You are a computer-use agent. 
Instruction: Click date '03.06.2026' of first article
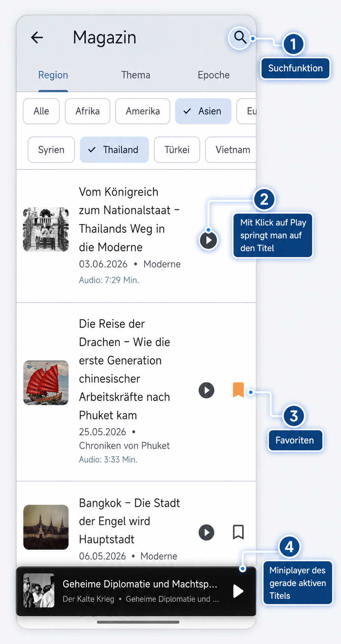(103, 264)
